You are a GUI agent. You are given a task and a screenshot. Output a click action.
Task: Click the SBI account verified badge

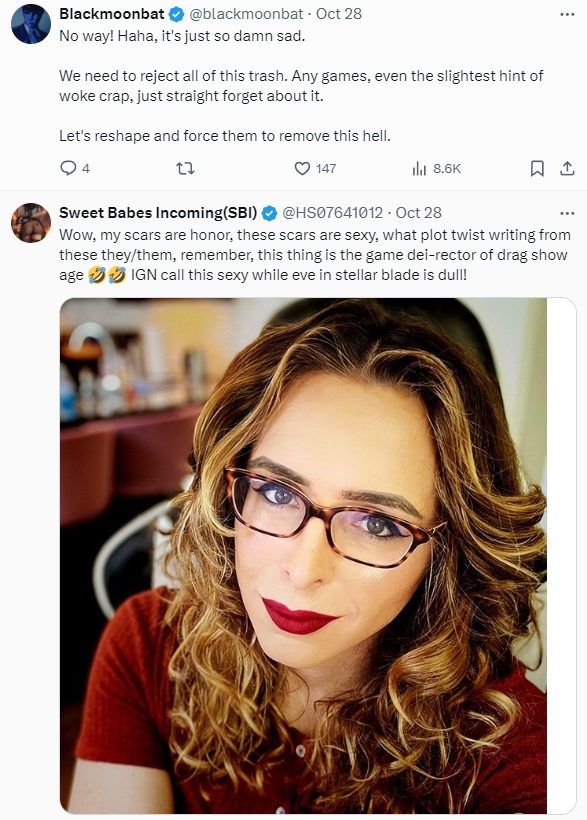269,213
